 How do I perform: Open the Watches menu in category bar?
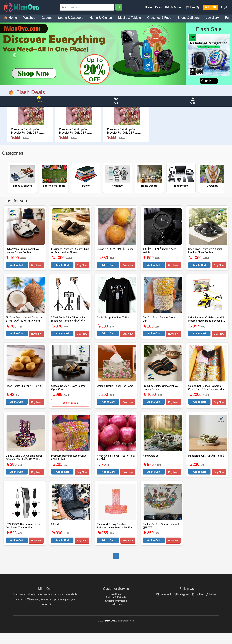pos(29,18)
